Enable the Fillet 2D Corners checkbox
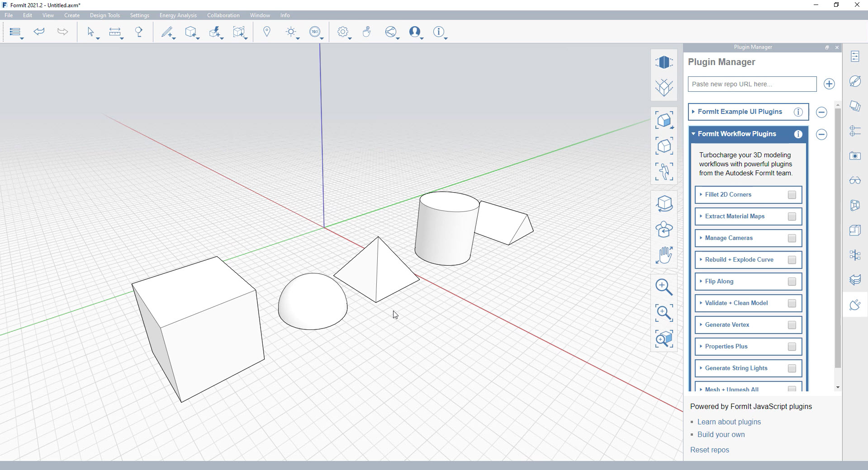 pyautogui.click(x=792, y=195)
